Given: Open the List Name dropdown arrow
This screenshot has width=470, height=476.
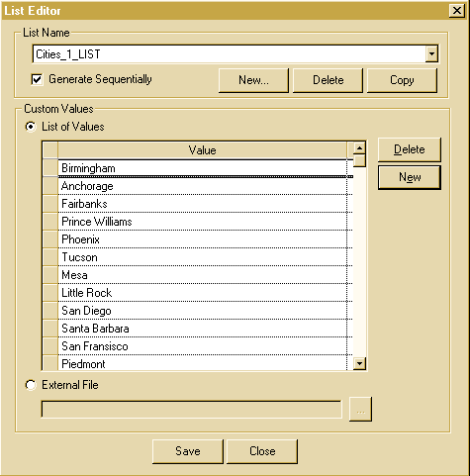Looking at the screenshot, I should (x=431, y=53).
